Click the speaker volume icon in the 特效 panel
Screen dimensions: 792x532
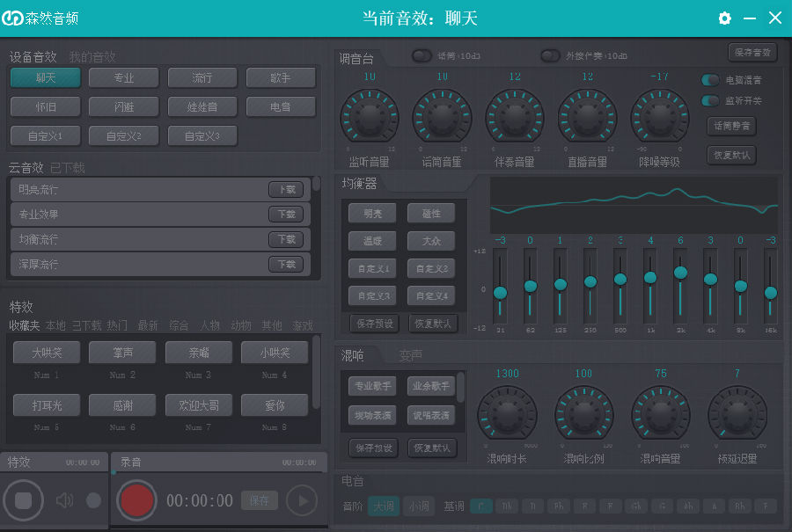pyautogui.click(x=63, y=499)
